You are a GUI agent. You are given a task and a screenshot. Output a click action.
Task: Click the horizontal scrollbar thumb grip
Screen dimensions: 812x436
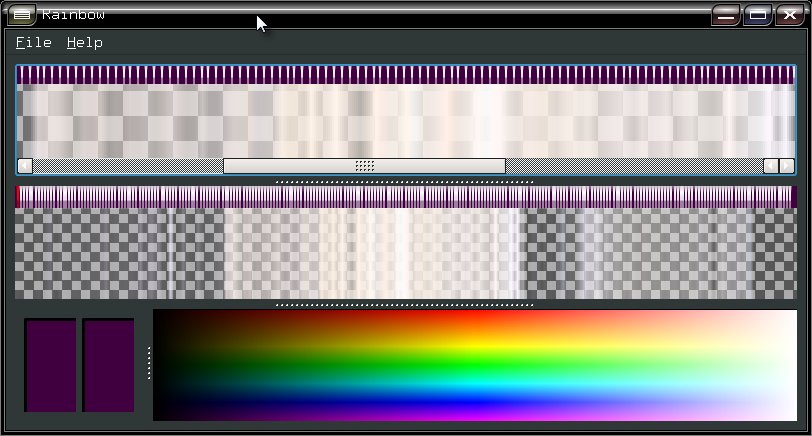pos(364,166)
